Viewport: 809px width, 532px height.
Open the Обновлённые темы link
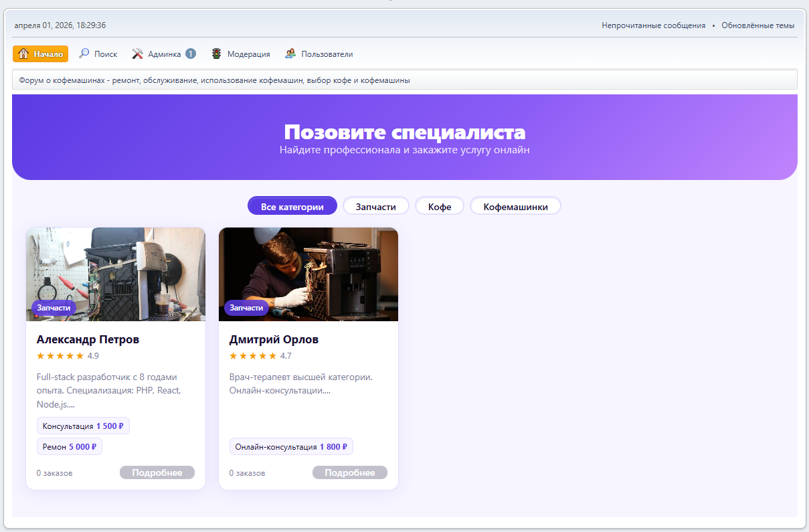pyautogui.click(x=757, y=25)
